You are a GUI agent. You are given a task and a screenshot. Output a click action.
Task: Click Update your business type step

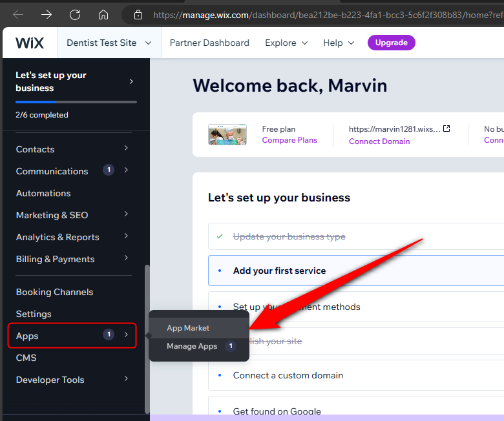[356, 236]
